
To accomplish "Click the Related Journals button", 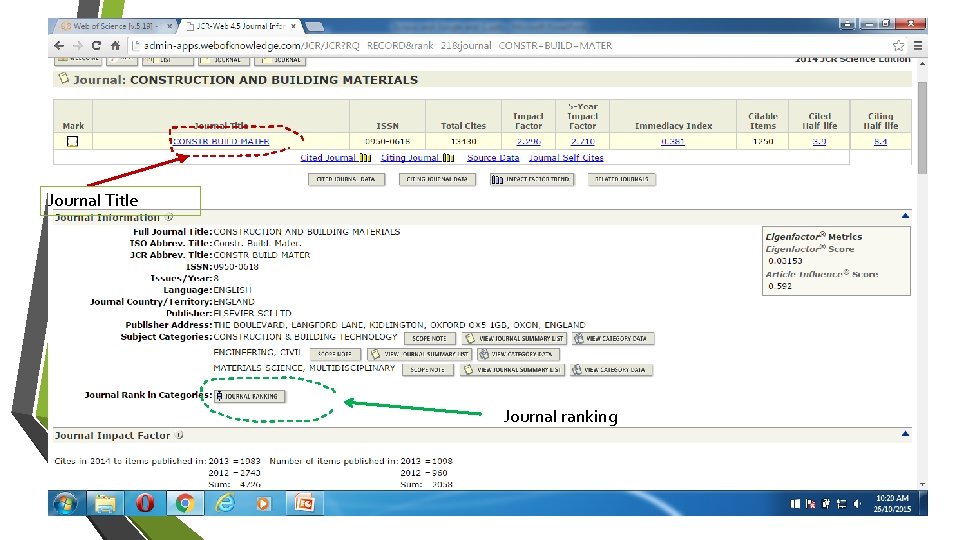I will click(621, 179).
